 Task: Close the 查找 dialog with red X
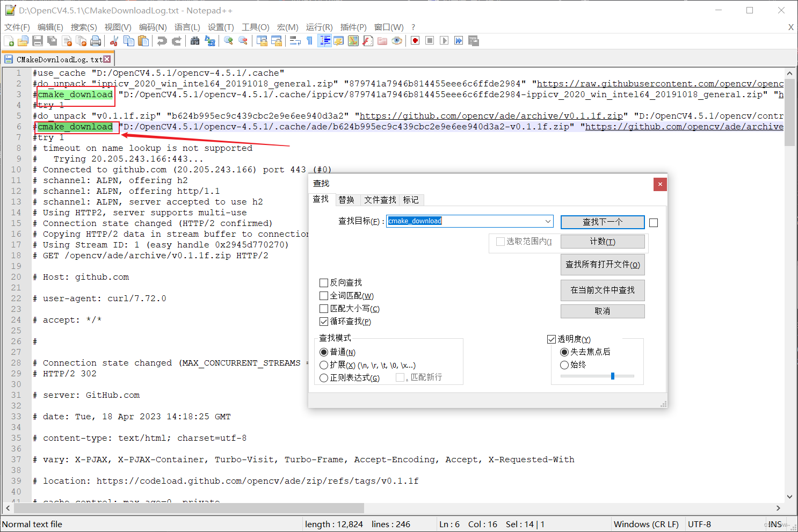click(x=660, y=184)
